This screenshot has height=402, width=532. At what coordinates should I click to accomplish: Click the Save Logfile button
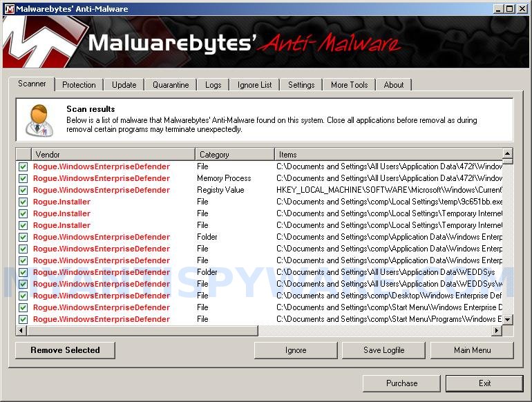pos(383,350)
